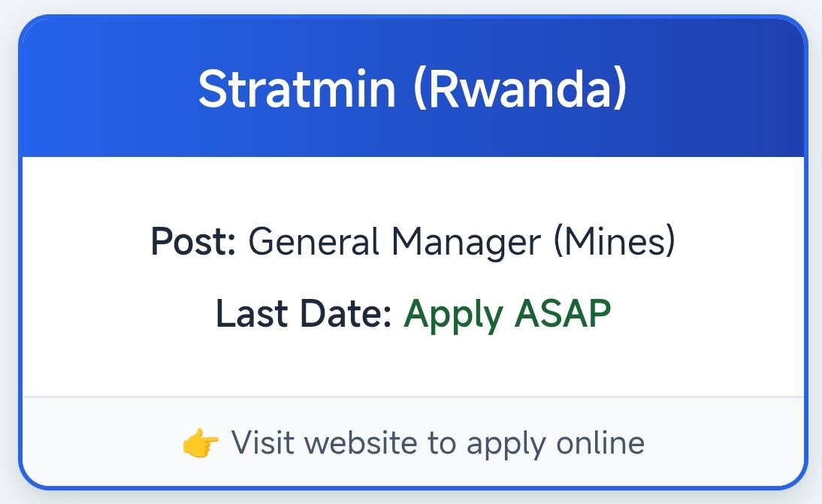This screenshot has height=504, width=822.
Task: Click the bold Post: label
Action: click(x=194, y=243)
